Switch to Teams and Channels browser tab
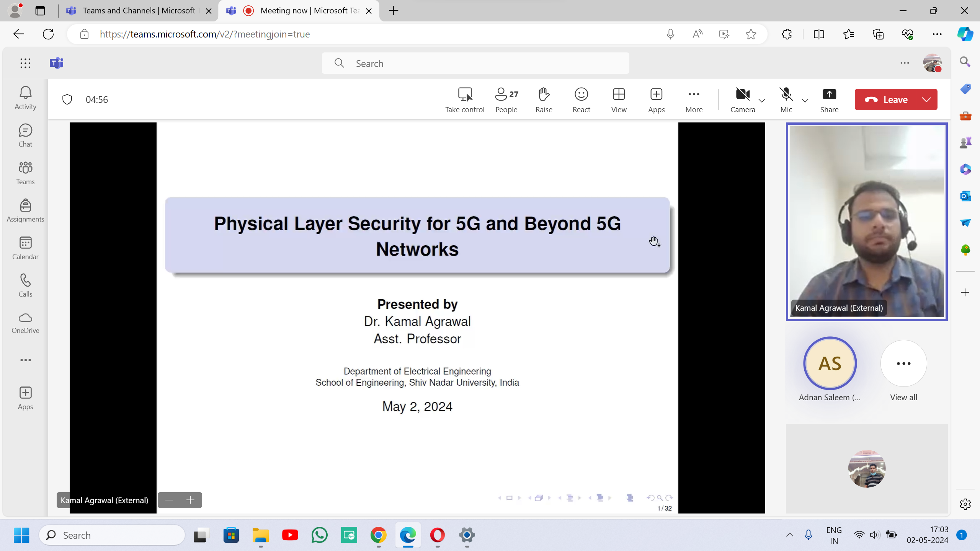 click(x=138, y=11)
